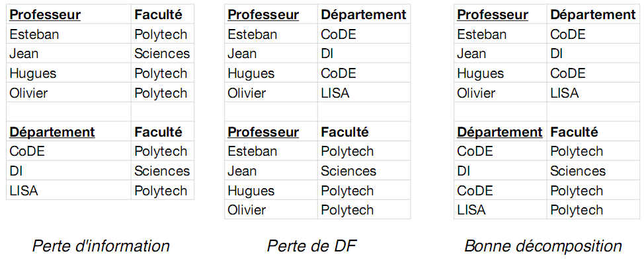Click the underlined Département header above Perte d'information

pyautogui.click(x=52, y=132)
